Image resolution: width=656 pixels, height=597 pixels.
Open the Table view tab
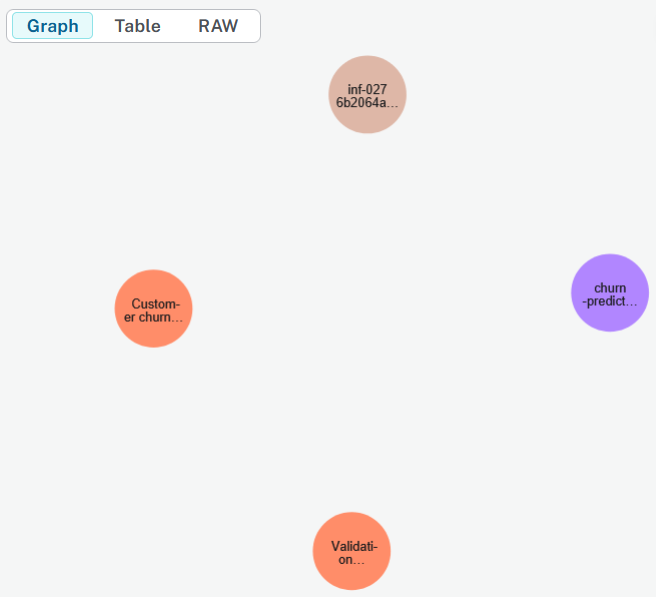(x=137, y=26)
